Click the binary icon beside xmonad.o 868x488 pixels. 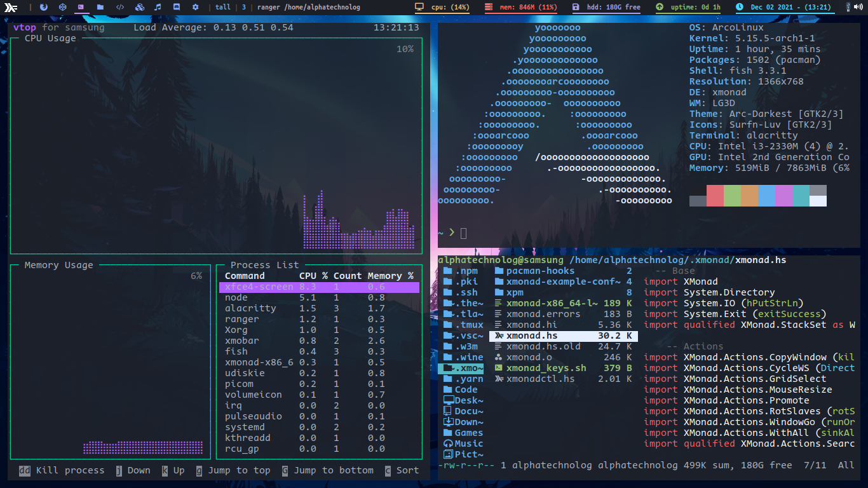click(x=499, y=357)
